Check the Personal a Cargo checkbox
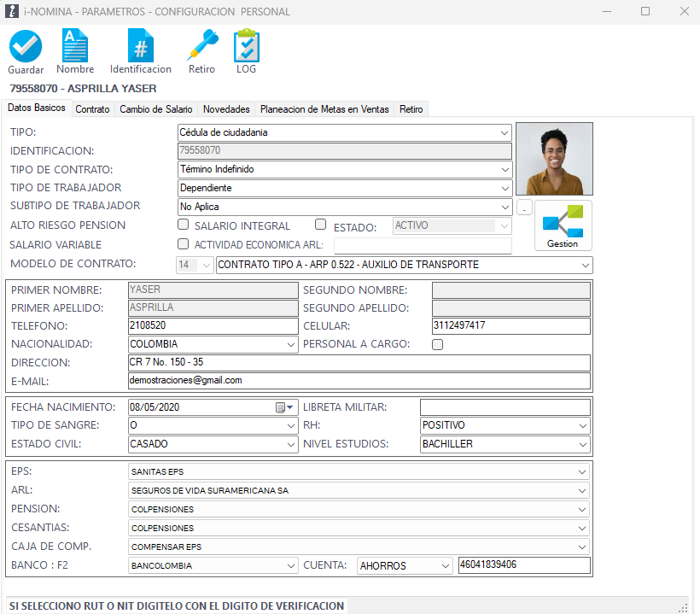This screenshot has width=700, height=614. coord(438,345)
